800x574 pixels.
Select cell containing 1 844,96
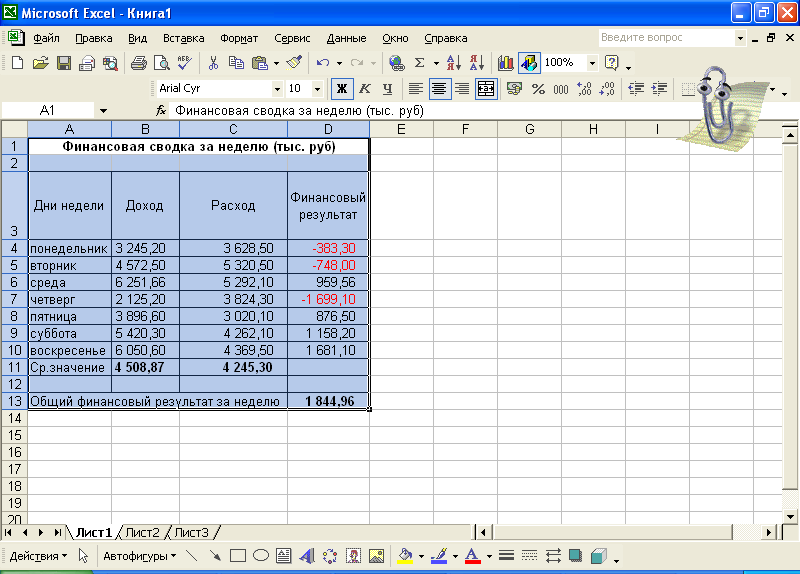pos(329,402)
